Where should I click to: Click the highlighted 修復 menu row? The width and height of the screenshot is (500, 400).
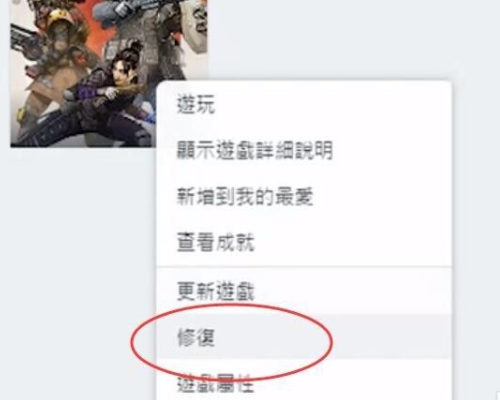(304, 337)
